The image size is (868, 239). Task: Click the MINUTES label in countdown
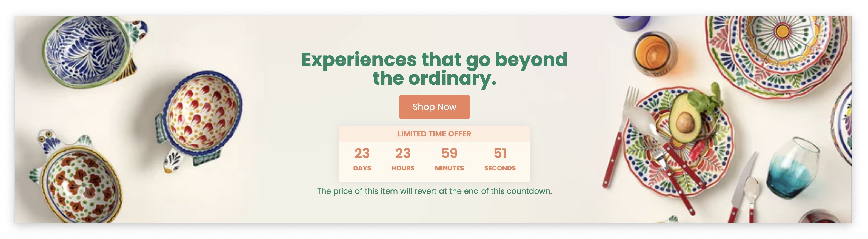pyautogui.click(x=449, y=168)
